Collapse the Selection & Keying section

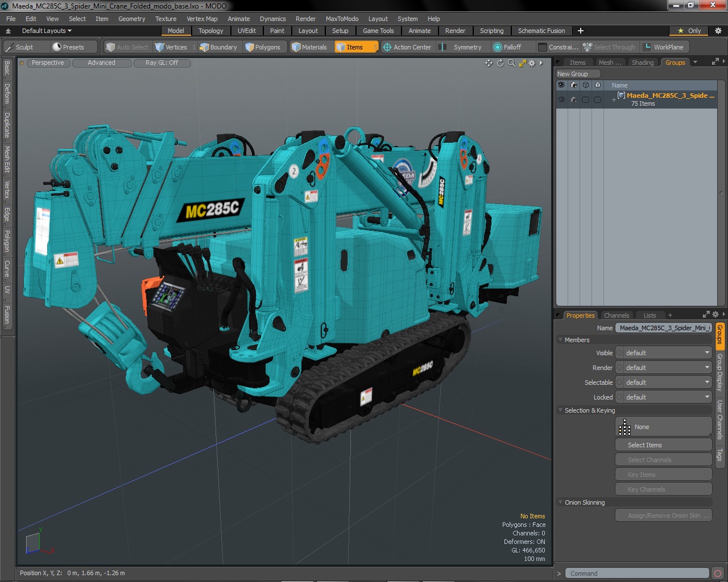560,410
